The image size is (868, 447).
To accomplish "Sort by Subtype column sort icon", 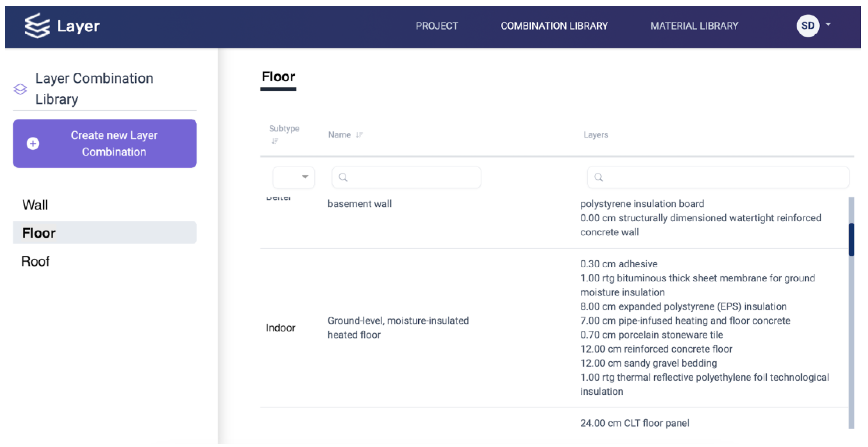I will click(x=275, y=141).
